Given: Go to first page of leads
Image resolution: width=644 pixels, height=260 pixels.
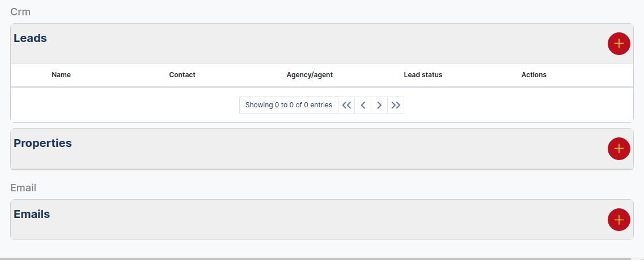Looking at the screenshot, I should click(x=346, y=105).
